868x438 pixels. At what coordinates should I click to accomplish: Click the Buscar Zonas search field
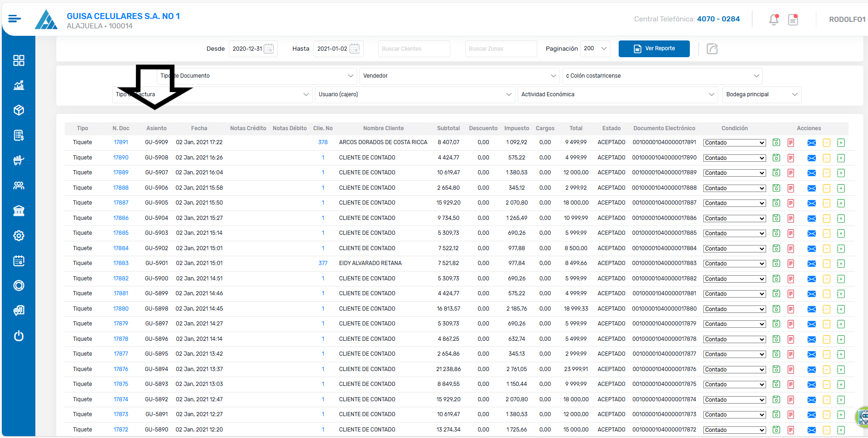point(501,48)
